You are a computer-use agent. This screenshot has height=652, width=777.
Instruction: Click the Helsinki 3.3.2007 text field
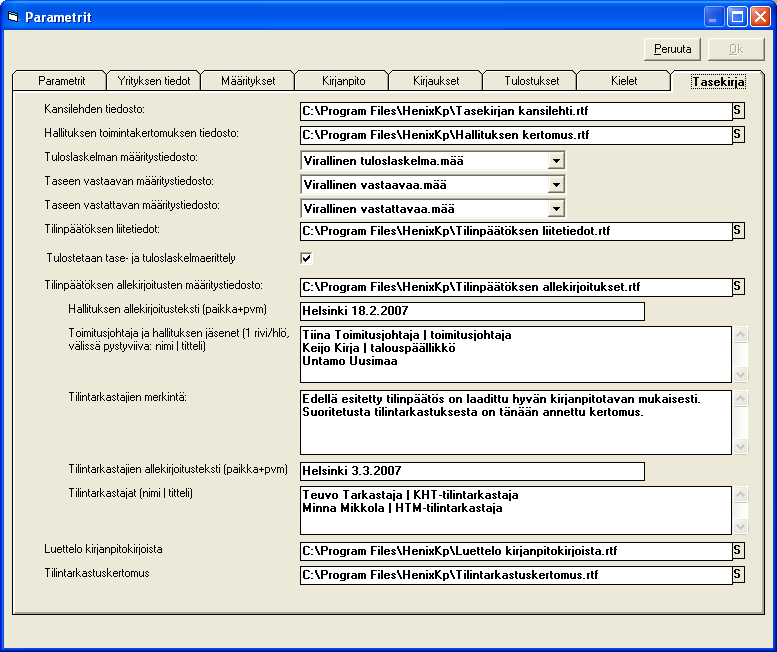point(472,471)
